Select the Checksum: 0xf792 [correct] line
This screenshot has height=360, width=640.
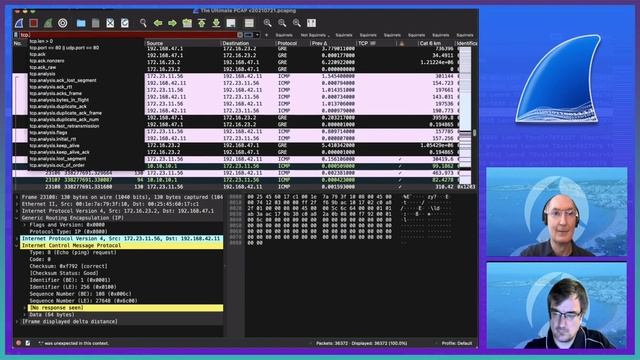(x=69, y=266)
